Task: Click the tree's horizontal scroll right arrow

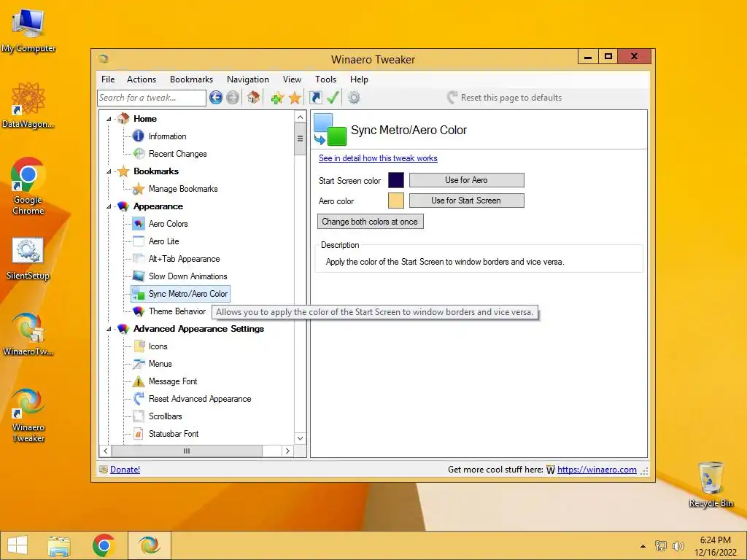Action: pos(287,451)
